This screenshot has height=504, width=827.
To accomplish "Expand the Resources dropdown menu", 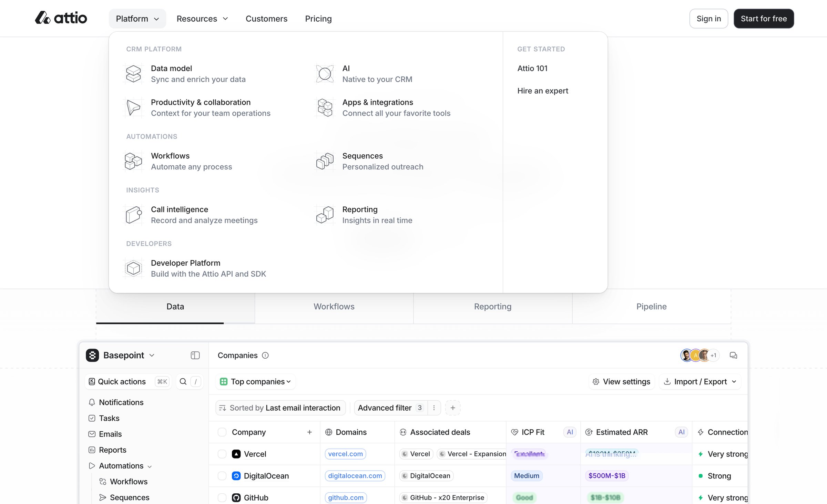I will [202, 19].
